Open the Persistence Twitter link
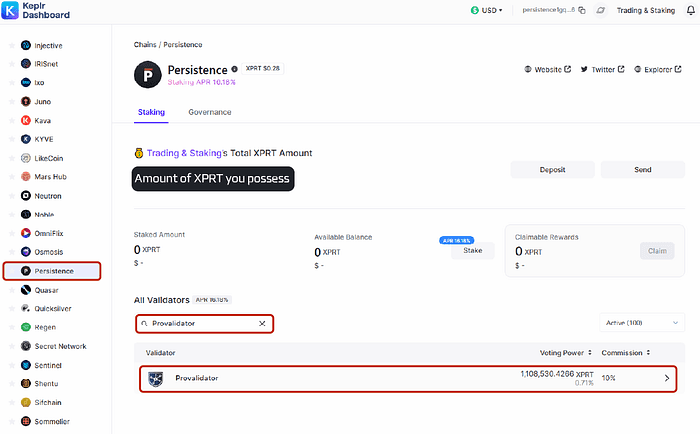The height and width of the screenshot is (434, 700). pos(602,69)
